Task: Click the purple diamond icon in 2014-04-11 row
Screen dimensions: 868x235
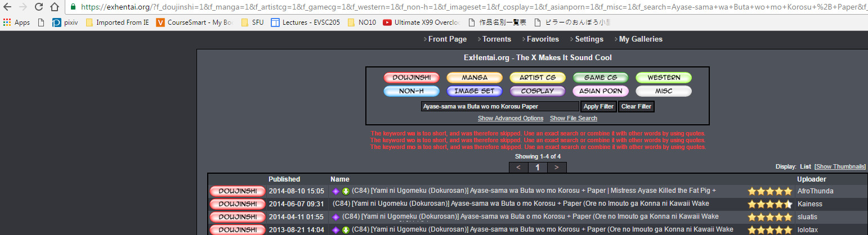Action: click(335, 217)
